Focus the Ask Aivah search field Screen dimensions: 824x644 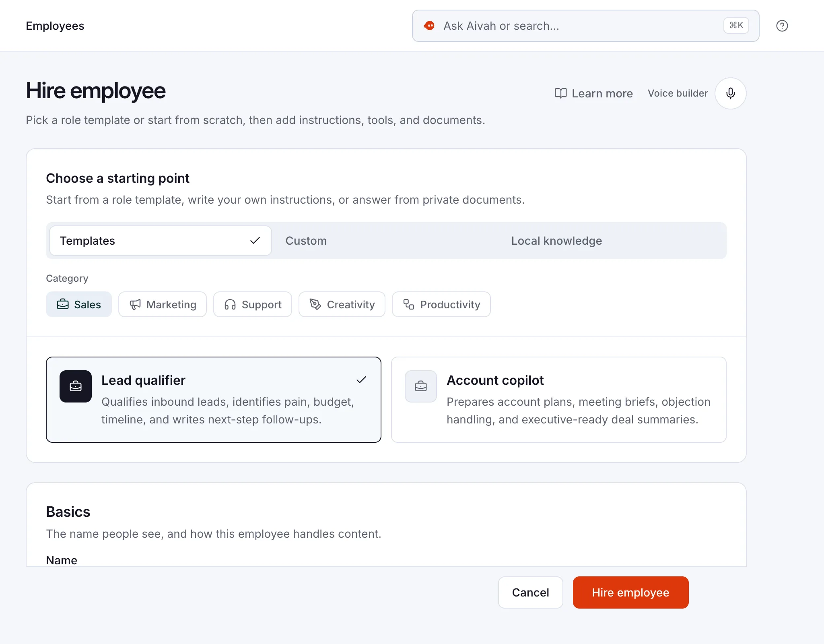coord(585,26)
